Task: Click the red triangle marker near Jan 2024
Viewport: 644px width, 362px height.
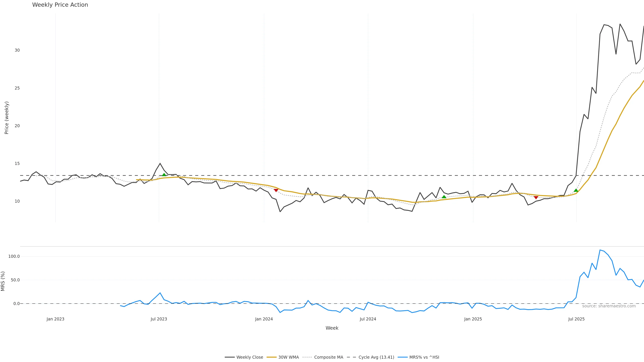Action: click(x=276, y=190)
